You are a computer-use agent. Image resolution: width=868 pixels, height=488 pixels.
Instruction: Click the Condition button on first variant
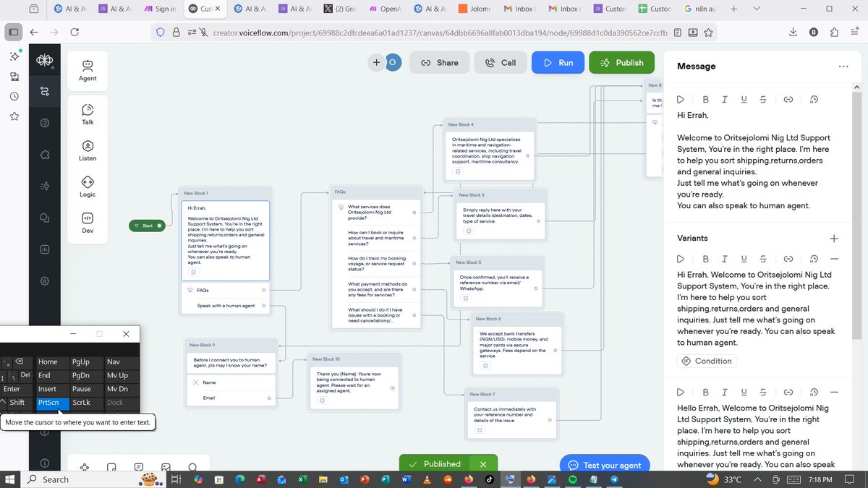click(707, 361)
